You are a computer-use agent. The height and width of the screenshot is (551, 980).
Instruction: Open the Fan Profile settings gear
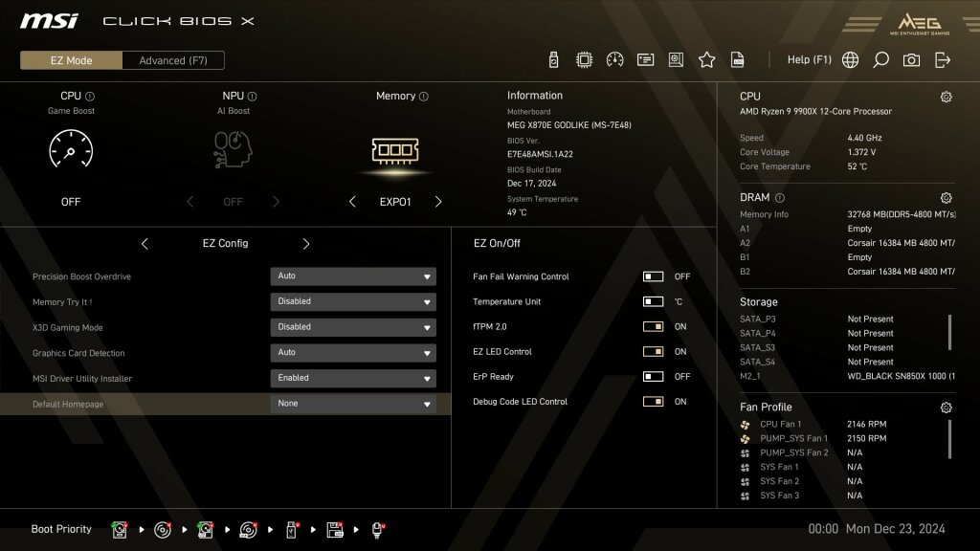pos(947,408)
